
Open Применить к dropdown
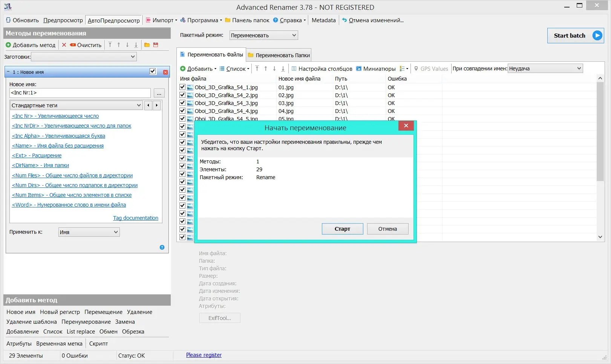point(89,232)
